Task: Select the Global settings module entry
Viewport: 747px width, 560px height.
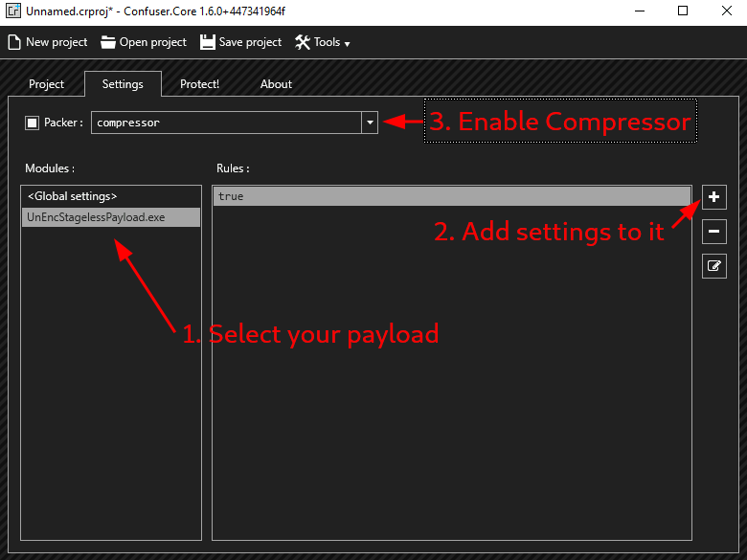Action: pyautogui.click(x=73, y=196)
